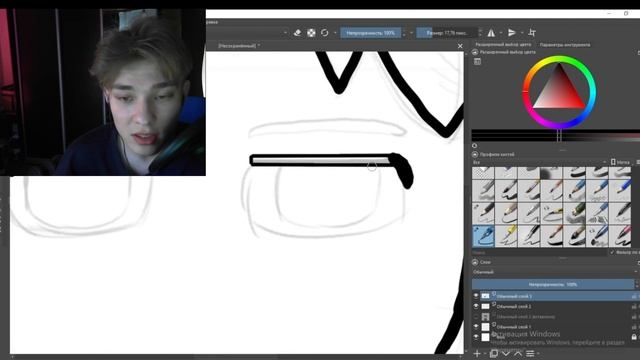
Task: Select the green pencil brush preset
Action: click(x=575, y=213)
